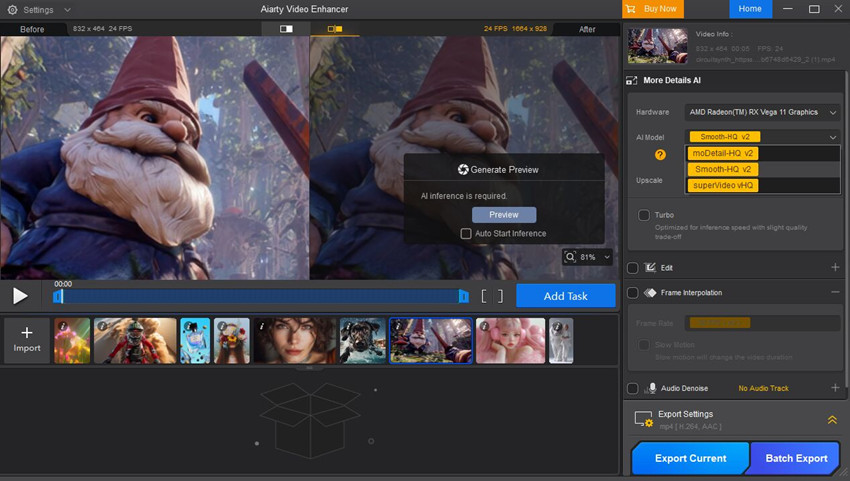This screenshot has height=481, width=850.
Task: Set the out-point right bracket icon
Action: [x=500, y=296]
